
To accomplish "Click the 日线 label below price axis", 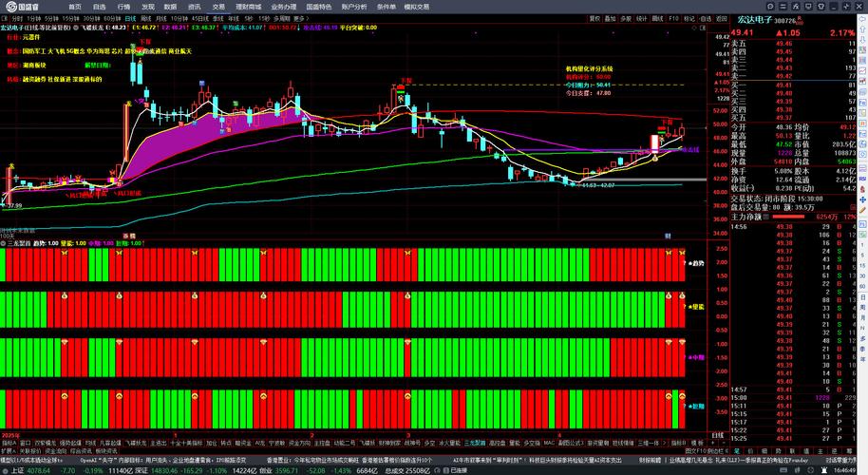I will pyautogui.click(x=717, y=435).
